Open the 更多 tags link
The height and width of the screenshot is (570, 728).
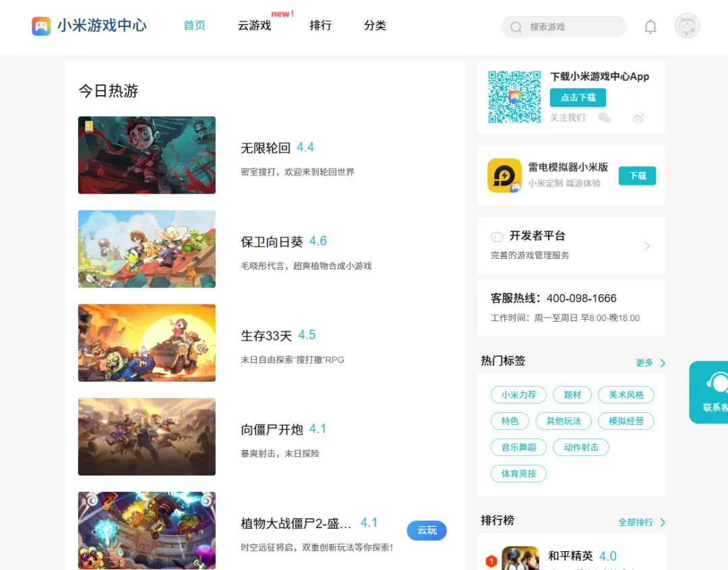tap(644, 363)
